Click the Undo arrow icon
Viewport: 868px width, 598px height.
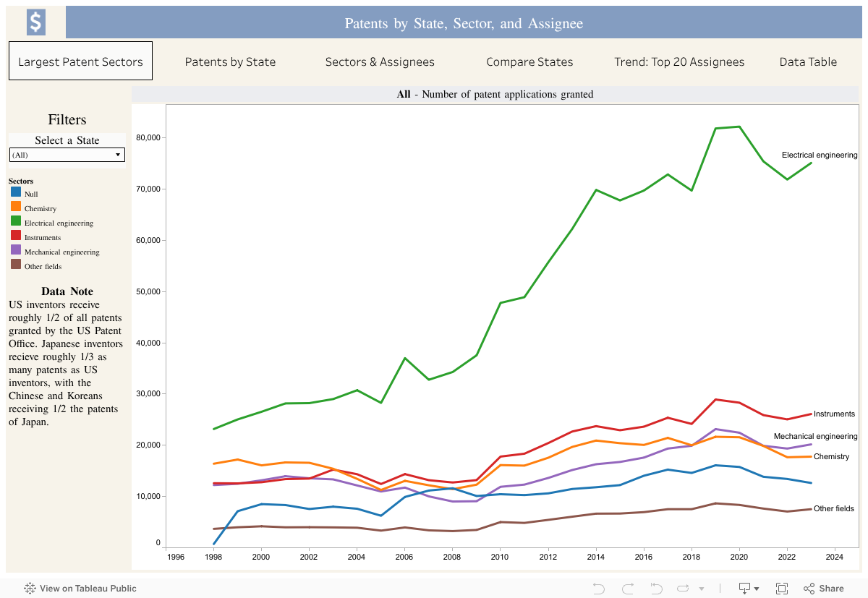tap(598, 589)
